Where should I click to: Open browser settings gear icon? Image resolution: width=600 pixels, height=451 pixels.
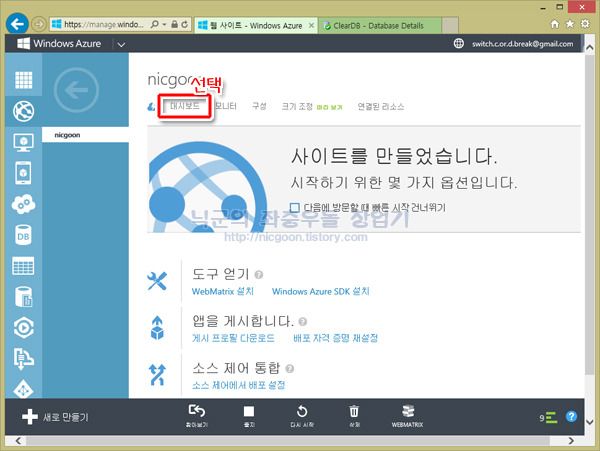tap(585, 24)
